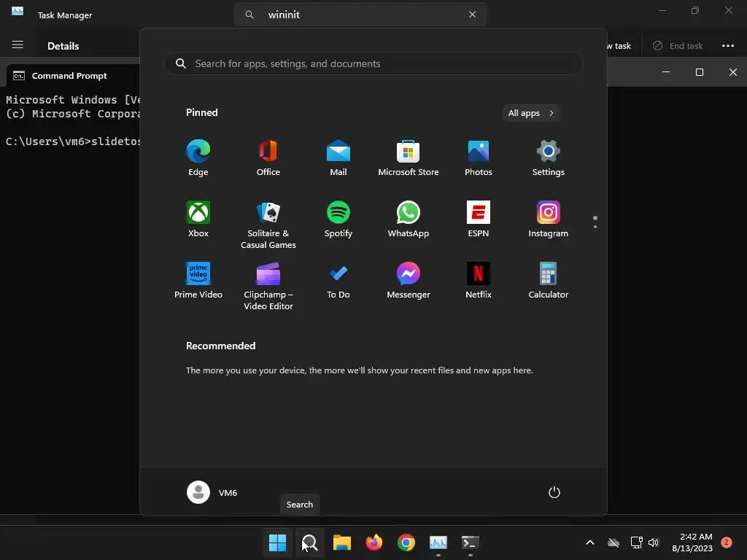Launch the Photos app
This screenshot has height=560, width=747.
[479, 158]
